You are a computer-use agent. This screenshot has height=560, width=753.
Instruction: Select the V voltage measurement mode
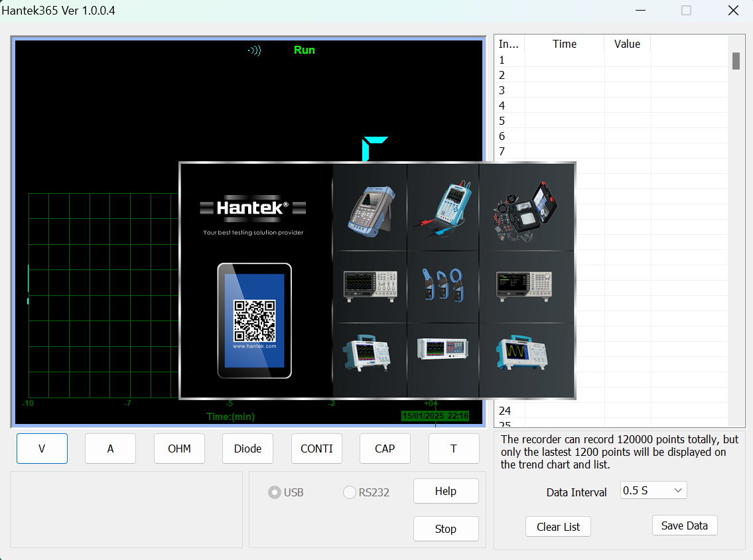pos(42,448)
